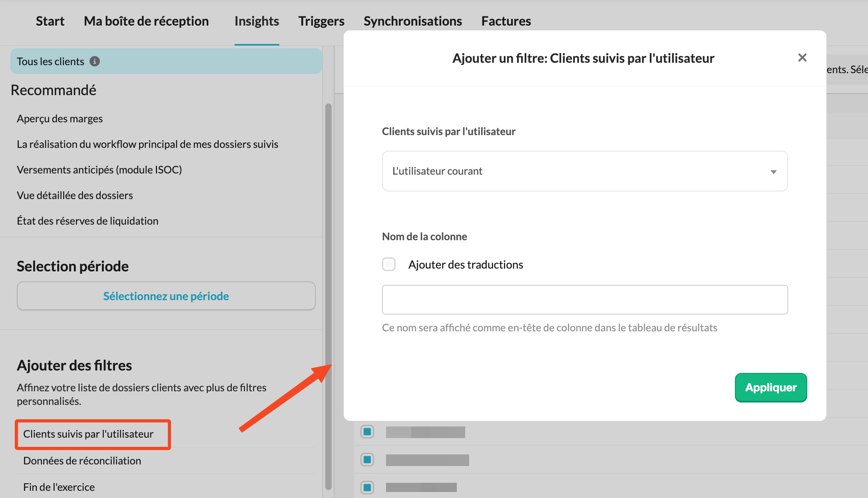
Task: Open the Insights tab
Action: pos(257,21)
